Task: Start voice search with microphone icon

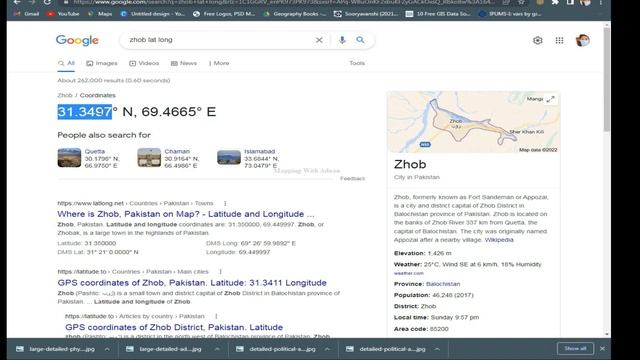Action: (x=342, y=40)
